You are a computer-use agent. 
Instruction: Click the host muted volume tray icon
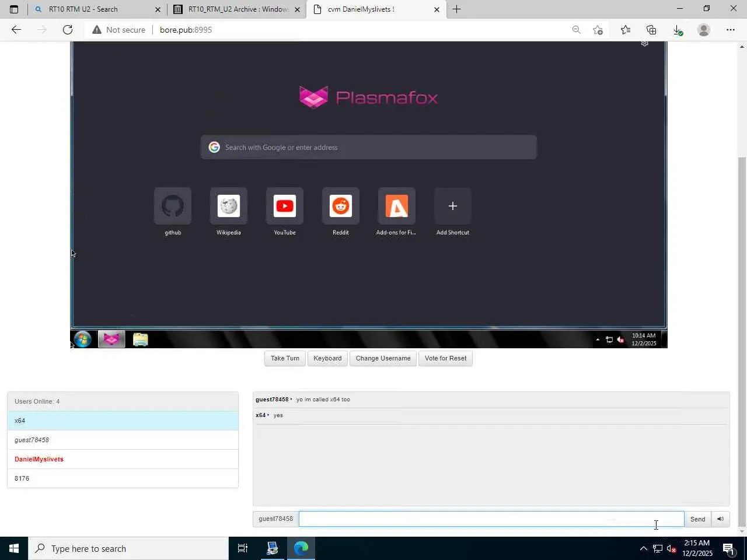tap(672, 548)
